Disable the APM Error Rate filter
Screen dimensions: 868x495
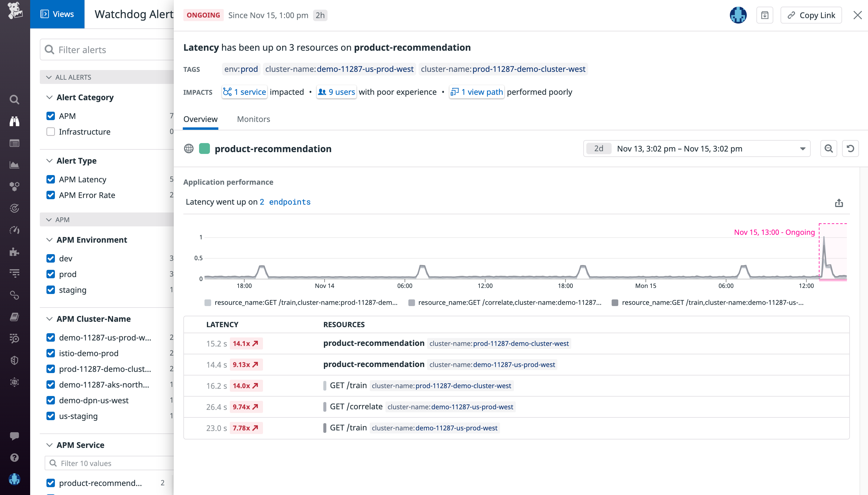pos(51,195)
